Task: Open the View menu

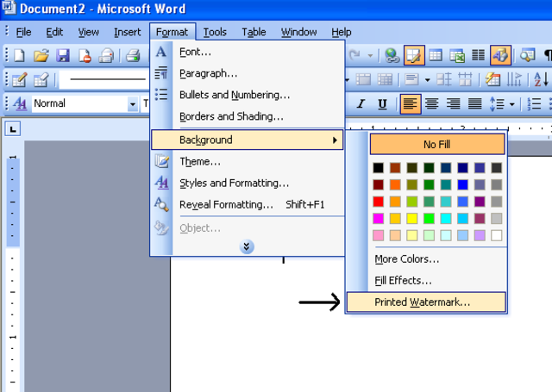Action: point(88,33)
